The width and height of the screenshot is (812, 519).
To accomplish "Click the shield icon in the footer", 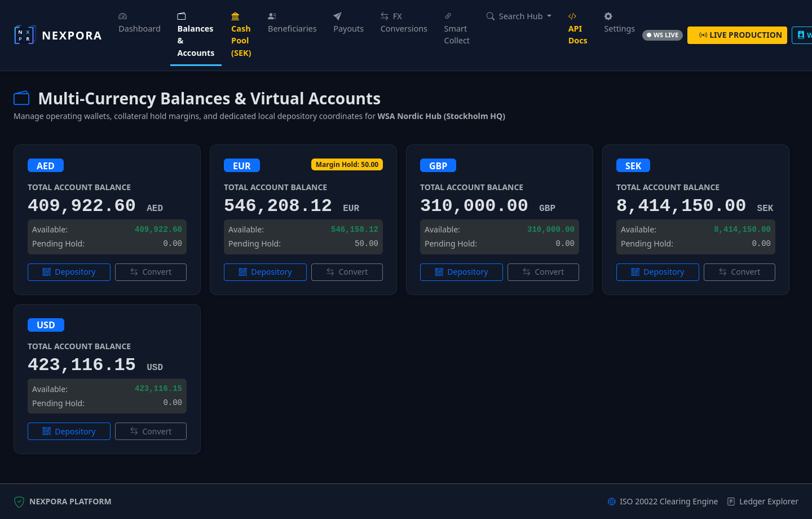I will click(19, 502).
